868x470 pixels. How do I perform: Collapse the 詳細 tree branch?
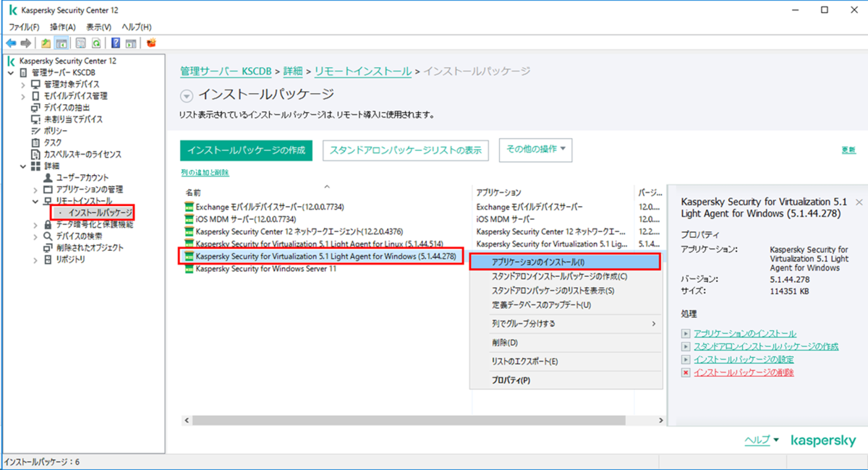pyautogui.click(x=22, y=165)
